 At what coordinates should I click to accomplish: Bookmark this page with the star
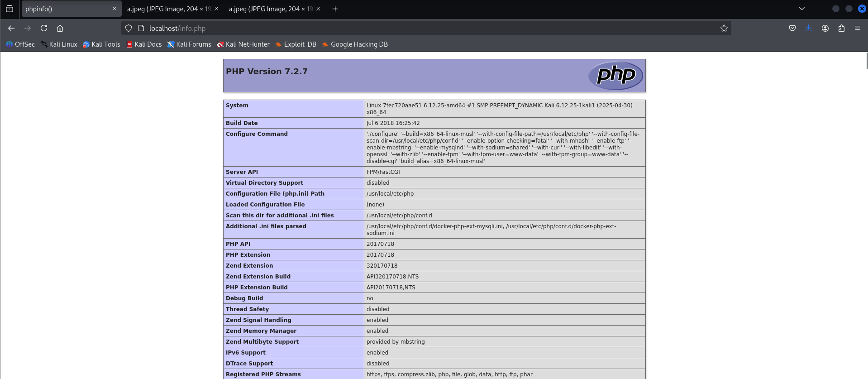[724, 28]
